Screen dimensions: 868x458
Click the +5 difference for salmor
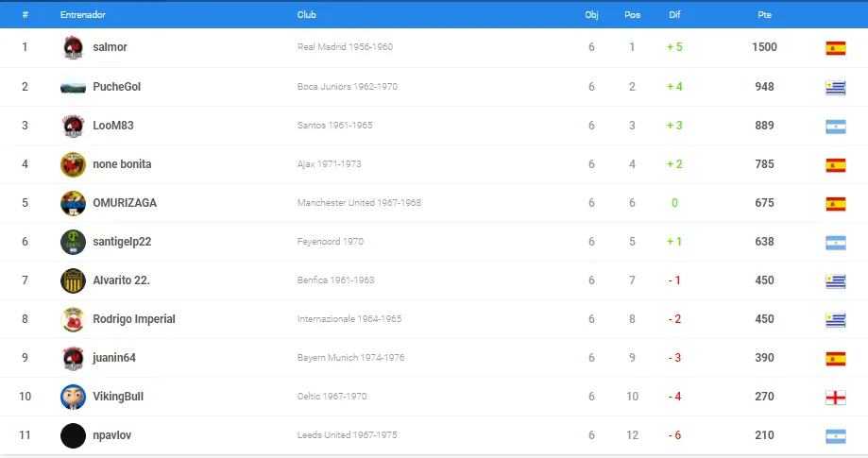(x=674, y=47)
